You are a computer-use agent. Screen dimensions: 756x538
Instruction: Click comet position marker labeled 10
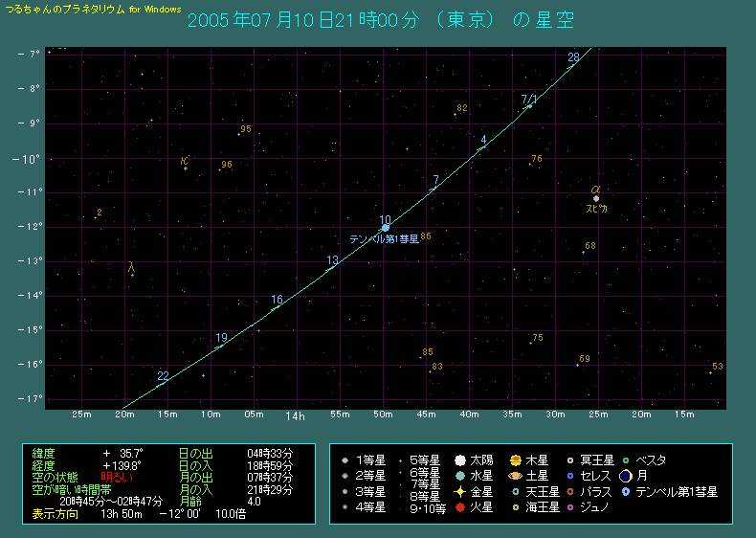pos(386,228)
